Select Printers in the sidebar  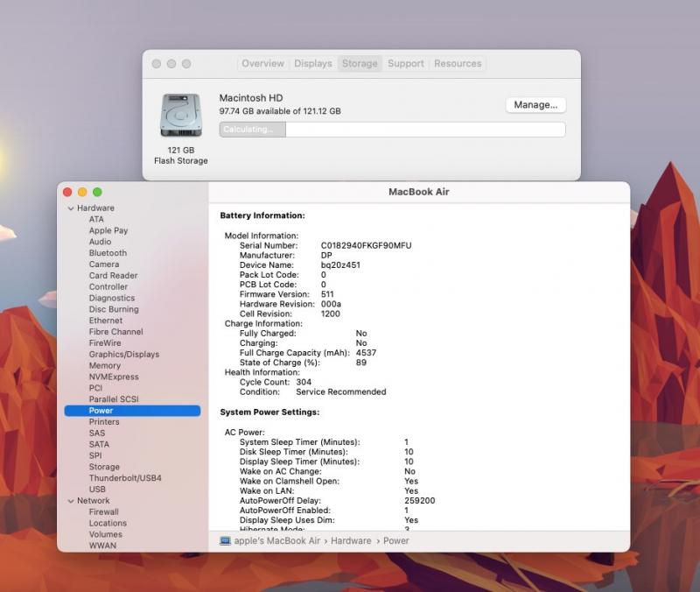tap(104, 422)
